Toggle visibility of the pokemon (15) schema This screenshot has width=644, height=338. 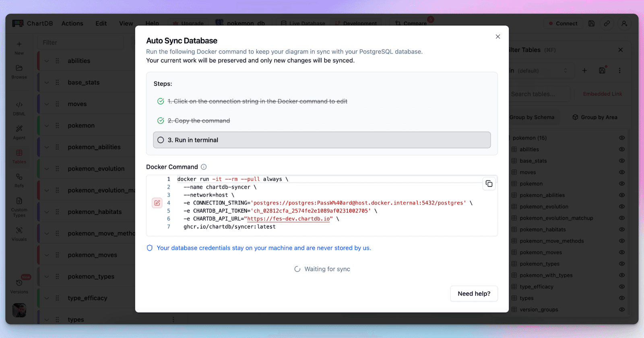[x=622, y=138]
